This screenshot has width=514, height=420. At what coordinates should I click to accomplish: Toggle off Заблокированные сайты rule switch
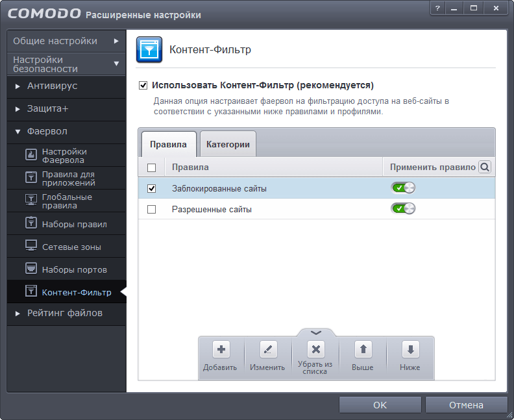click(403, 188)
